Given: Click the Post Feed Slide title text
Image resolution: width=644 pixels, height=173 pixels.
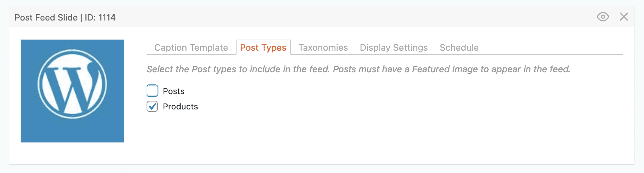Looking at the screenshot, I should [x=46, y=17].
